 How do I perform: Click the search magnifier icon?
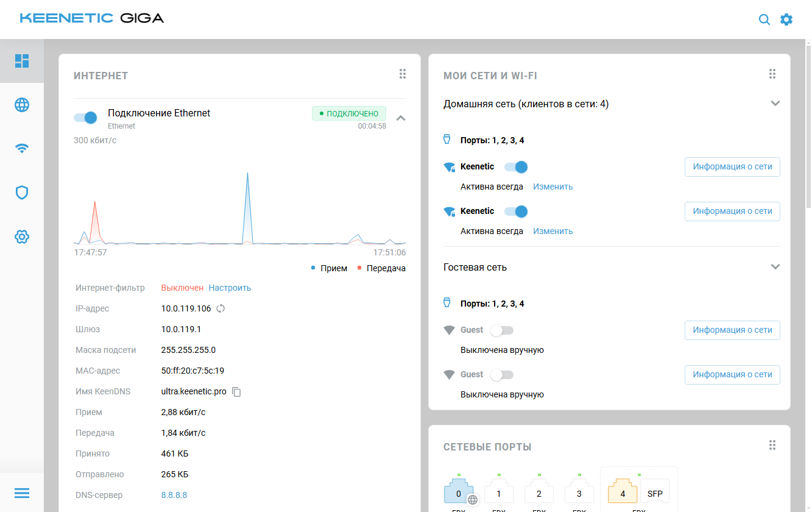click(x=764, y=20)
